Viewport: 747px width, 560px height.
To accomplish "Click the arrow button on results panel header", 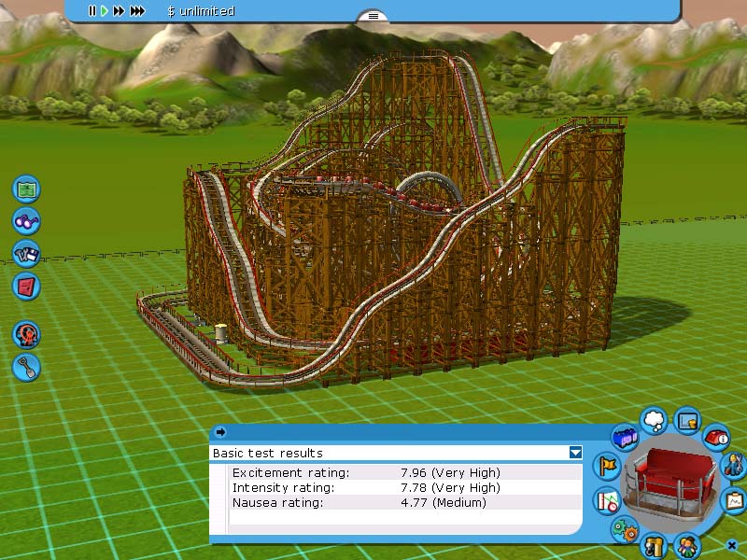I will (x=220, y=432).
